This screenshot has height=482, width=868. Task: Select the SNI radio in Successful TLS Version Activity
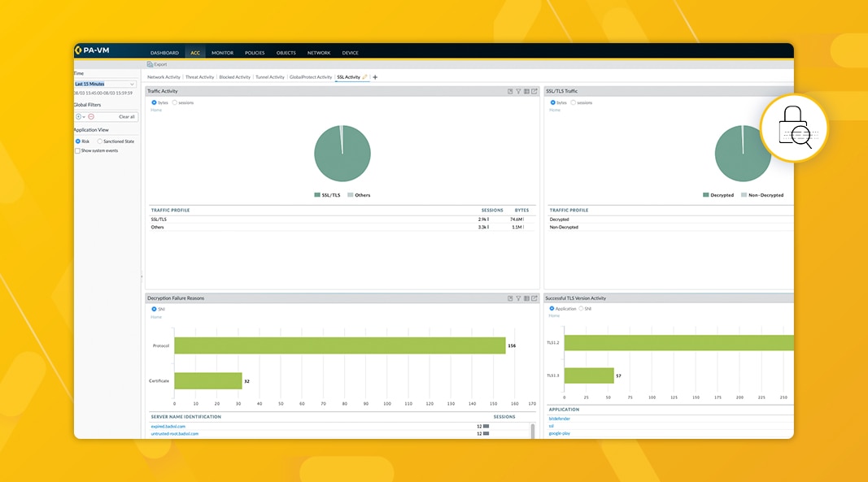582,309
